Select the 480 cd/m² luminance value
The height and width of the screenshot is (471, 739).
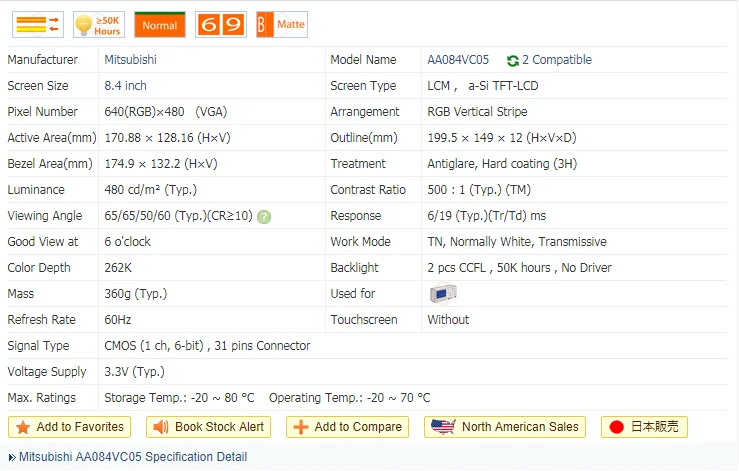point(150,190)
